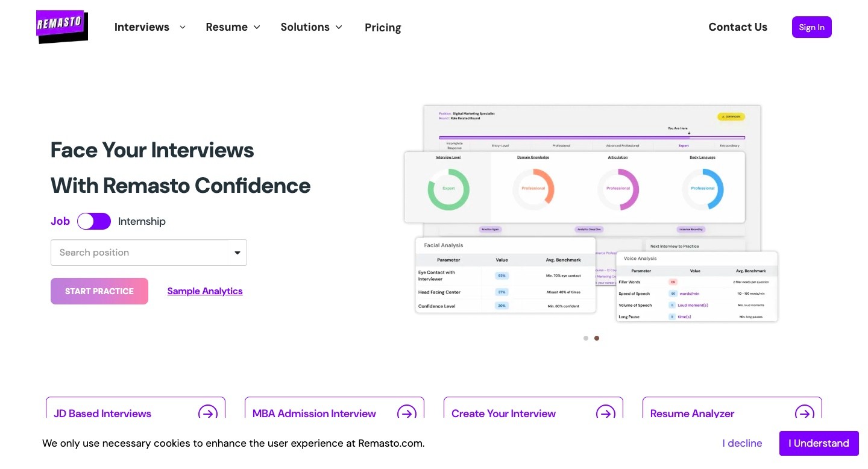
Task: Open the Resume nav menu
Action: (x=227, y=27)
